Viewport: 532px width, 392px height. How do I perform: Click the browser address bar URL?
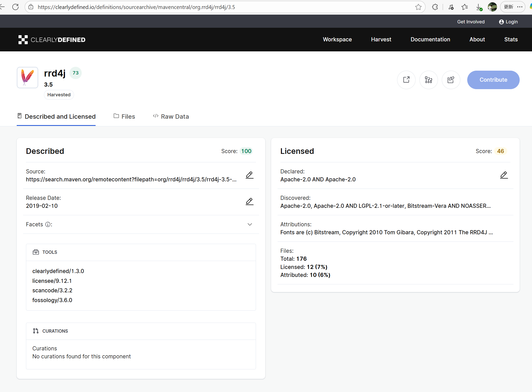[x=136, y=7]
